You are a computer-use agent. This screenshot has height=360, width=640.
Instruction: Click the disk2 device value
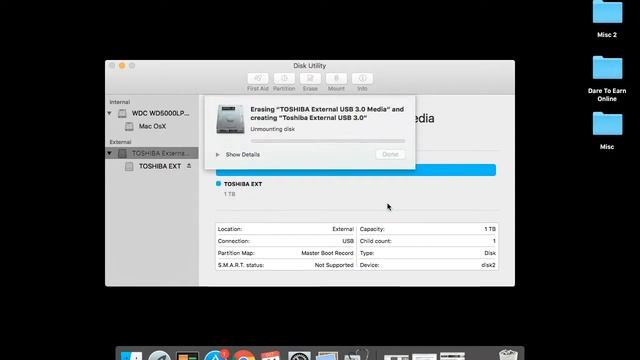(488, 265)
